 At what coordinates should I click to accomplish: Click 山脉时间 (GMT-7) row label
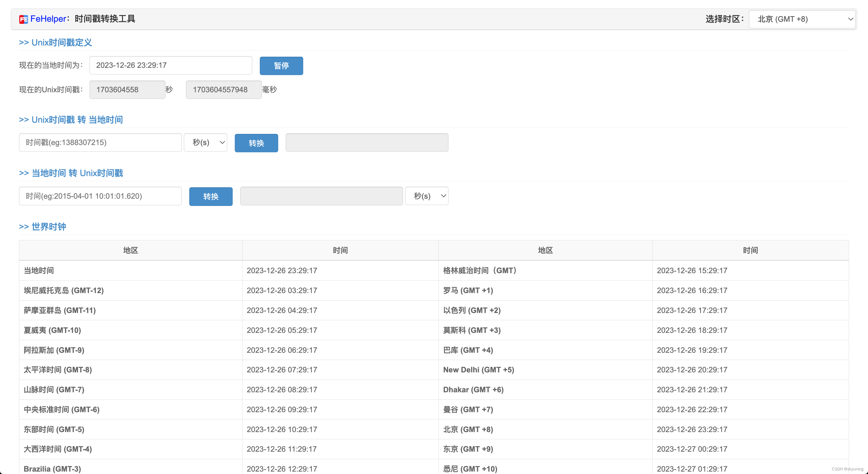click(x=54, y=390)
